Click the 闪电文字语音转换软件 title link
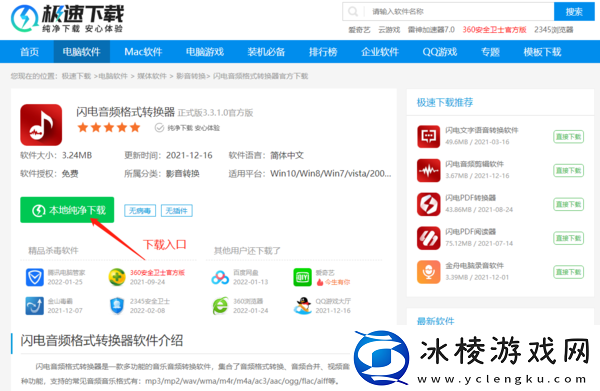Screen dimensions: 600x391 pos(481,130)
